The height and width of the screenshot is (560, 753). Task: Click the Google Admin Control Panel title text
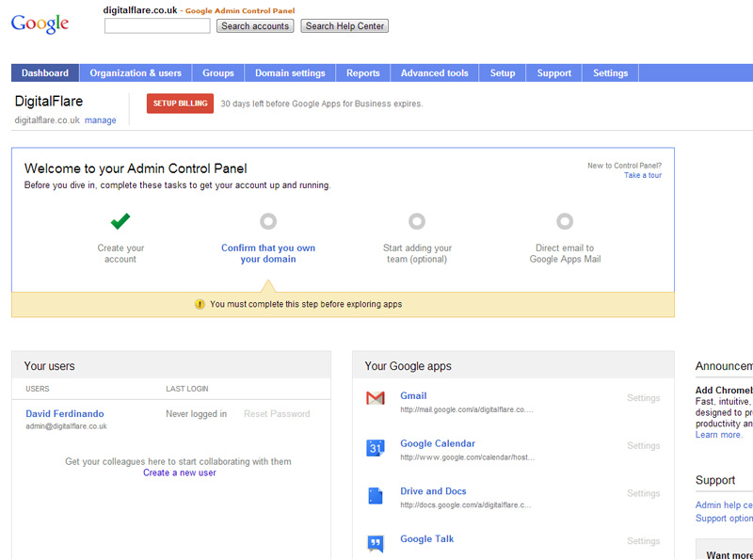pyautogui.click(x=240, y=10)
